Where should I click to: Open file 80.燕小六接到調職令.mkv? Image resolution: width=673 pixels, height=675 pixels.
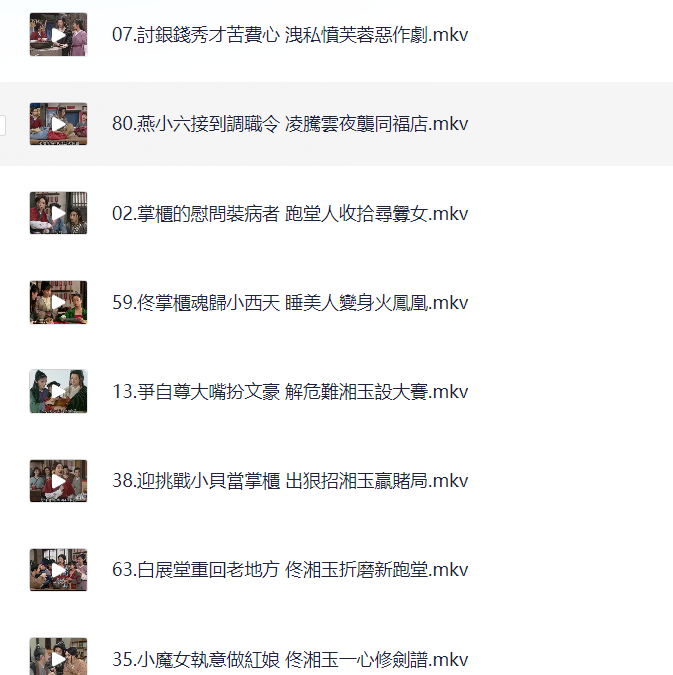pos(290,124)
